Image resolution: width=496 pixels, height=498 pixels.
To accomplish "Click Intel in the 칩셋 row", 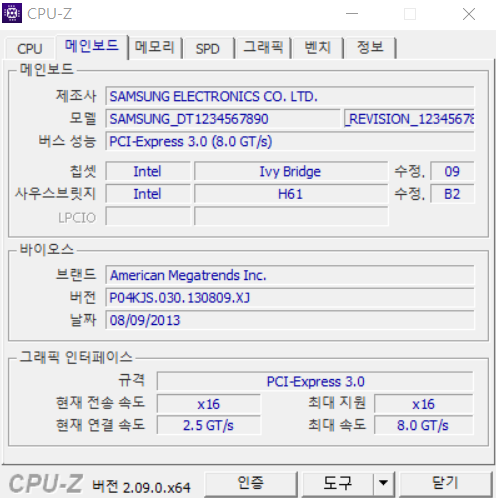I will 148,171.
